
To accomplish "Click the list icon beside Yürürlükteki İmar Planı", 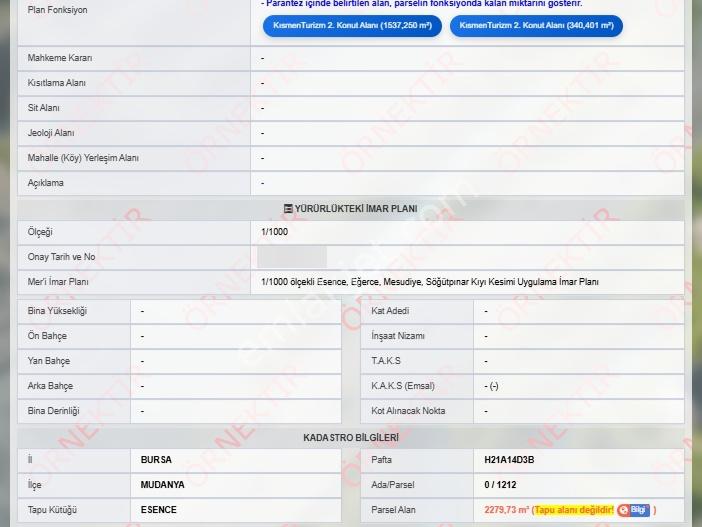I will pos(288,209).
